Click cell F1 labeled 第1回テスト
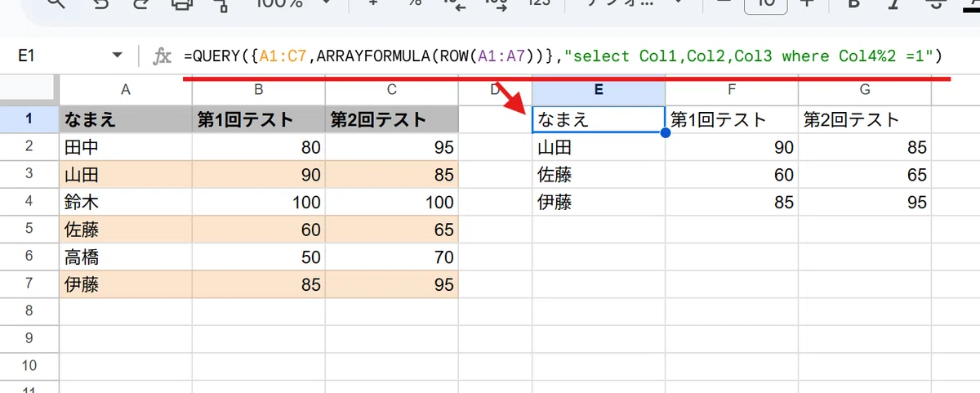Screen dimensions: 980x393 click(732, 119)
